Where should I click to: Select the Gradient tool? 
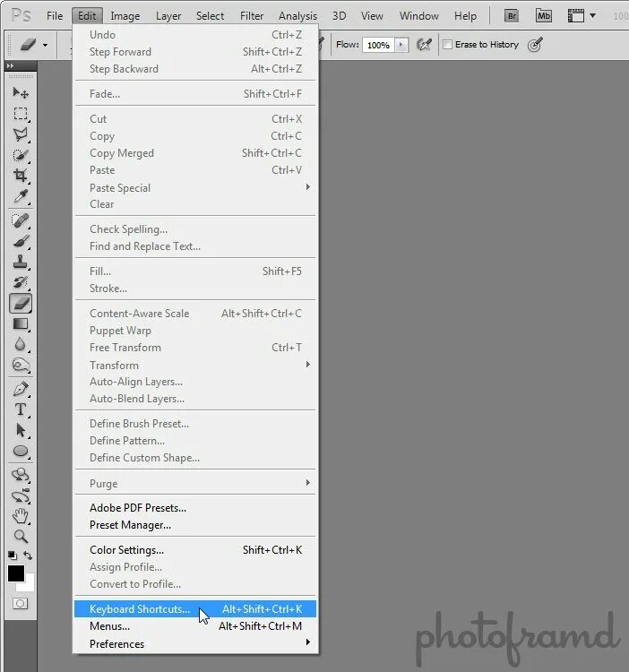pyautogui.click(x=20, y=323)
